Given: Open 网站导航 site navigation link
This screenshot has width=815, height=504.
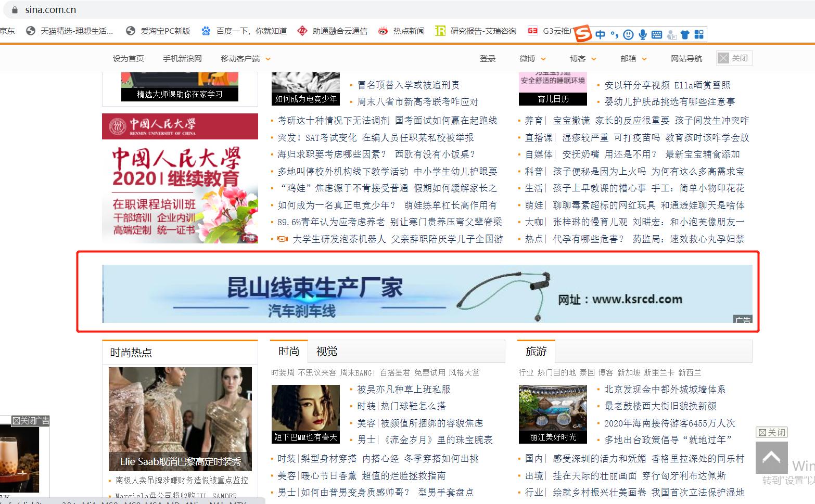Looking at the screenshot, I should point(686,59).
